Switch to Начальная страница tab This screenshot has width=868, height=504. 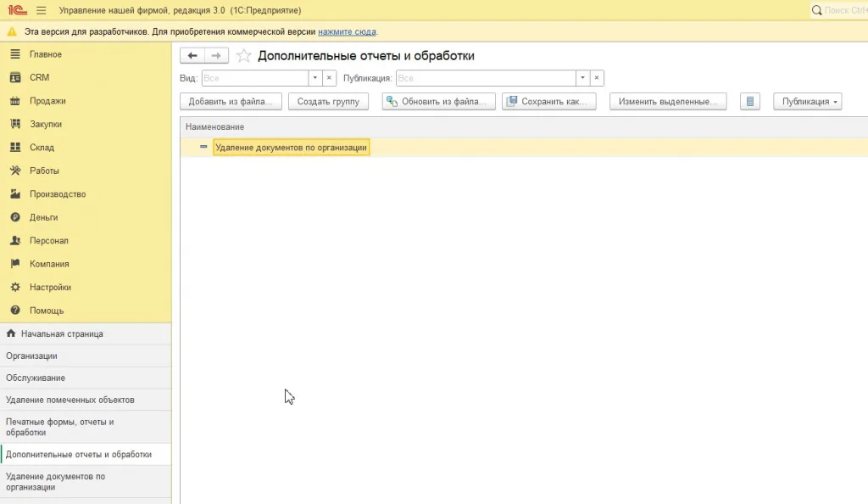(86, 333)
